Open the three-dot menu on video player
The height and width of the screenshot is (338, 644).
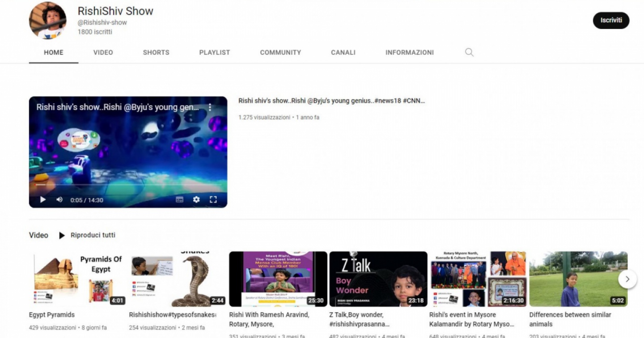click(x=210, y=107)
